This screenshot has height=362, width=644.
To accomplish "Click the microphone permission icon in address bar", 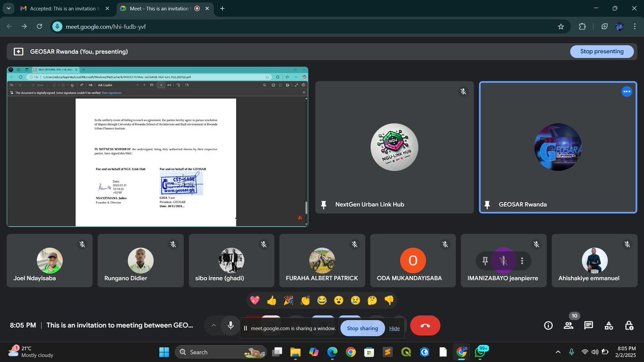I will pyautogui.click(x=57, y=26).
